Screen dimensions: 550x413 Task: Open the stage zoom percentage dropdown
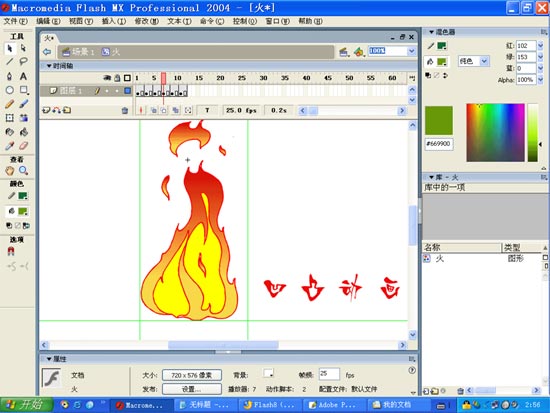[411, 51]
